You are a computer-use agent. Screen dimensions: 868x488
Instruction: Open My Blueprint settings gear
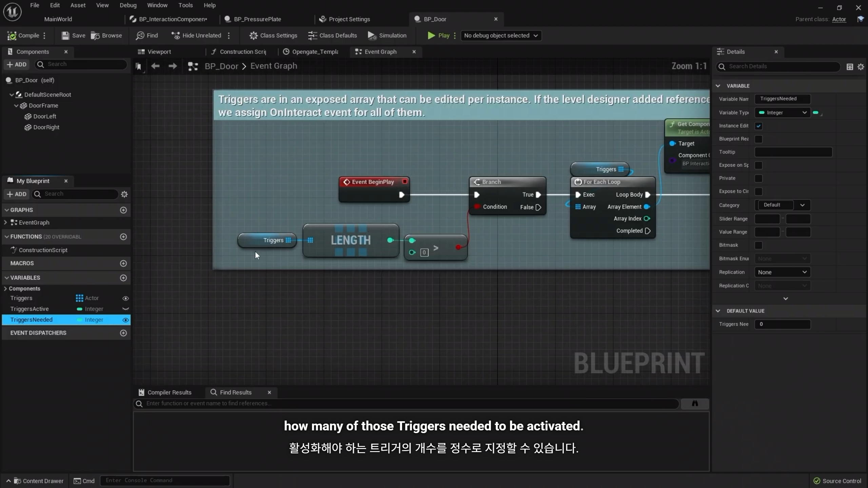pyautogui.click(x=124, y=194)
